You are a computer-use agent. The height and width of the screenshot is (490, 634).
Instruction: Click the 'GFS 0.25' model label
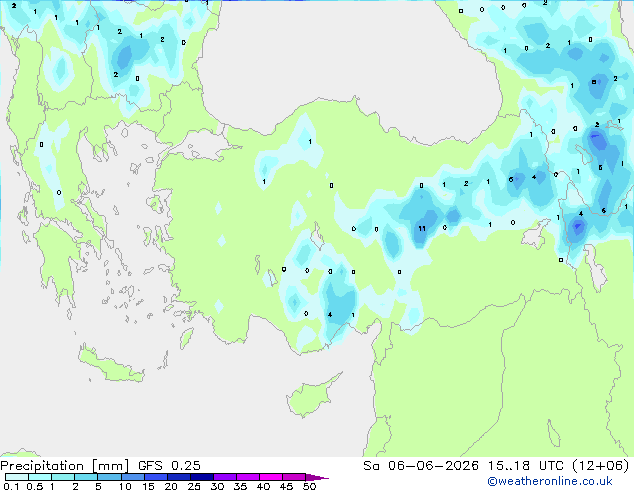click(x=169, y=466)
